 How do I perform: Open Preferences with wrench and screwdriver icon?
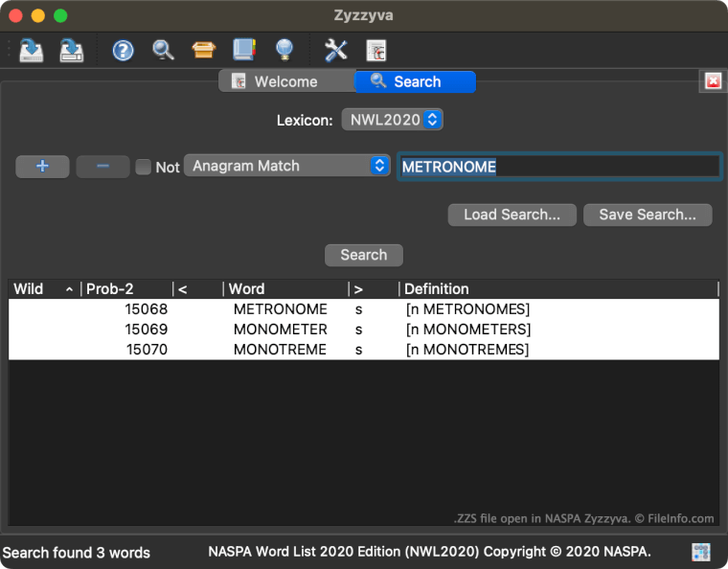click(335, 50)
